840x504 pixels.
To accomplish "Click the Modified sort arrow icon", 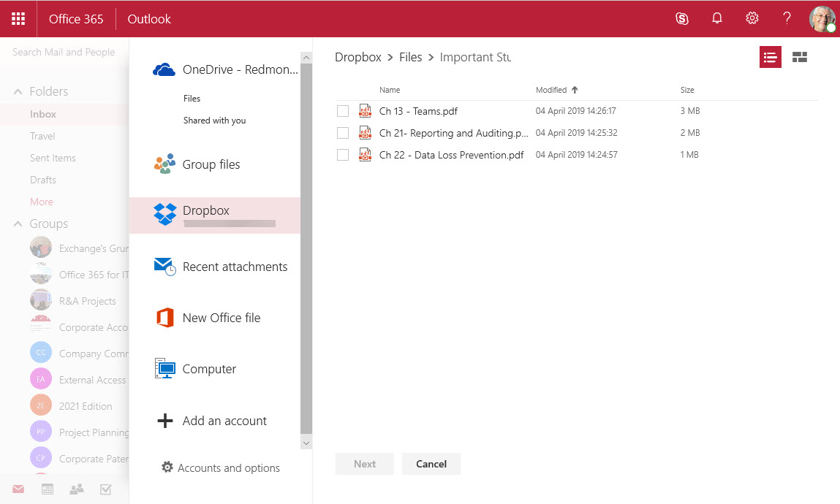I will (x=575, y=90).
